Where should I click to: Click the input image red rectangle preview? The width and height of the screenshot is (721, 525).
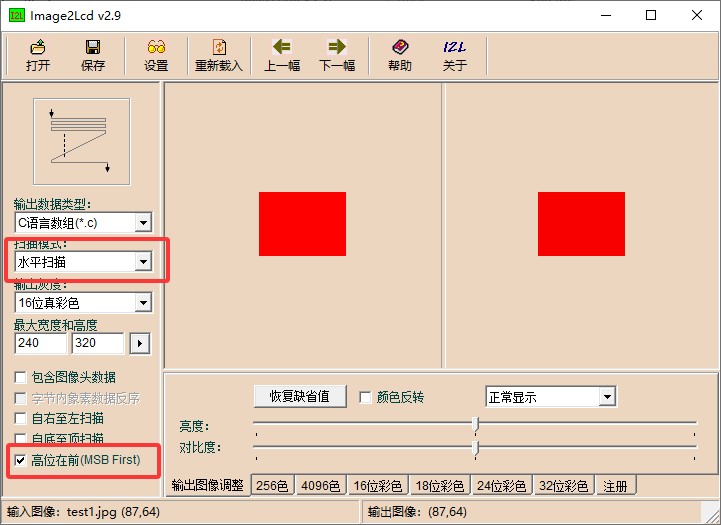tap(302, 224)
